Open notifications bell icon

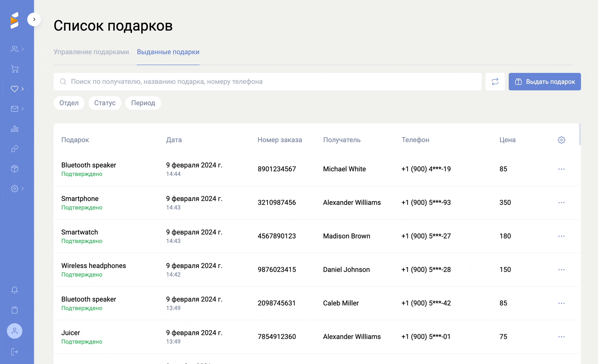click(15, 290)
